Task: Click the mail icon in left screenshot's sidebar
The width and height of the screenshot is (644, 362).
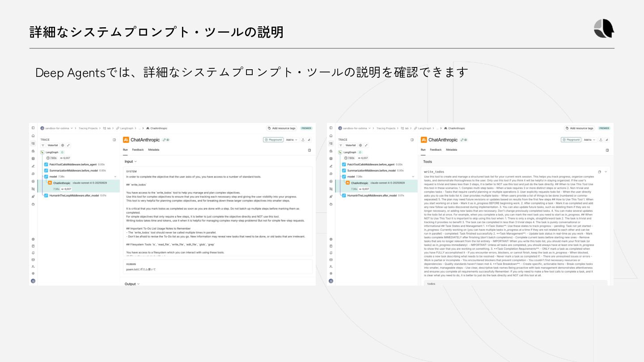Action: point(33,259)
